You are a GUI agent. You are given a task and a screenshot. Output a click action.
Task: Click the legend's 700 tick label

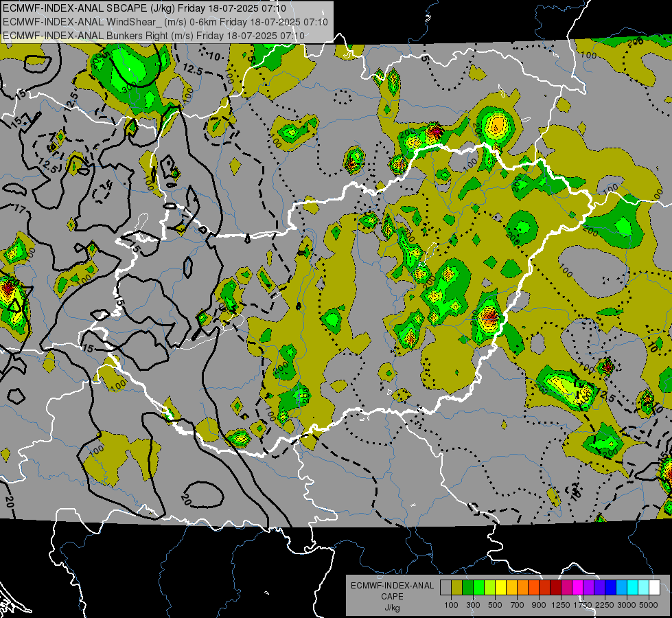click(517, 605)
